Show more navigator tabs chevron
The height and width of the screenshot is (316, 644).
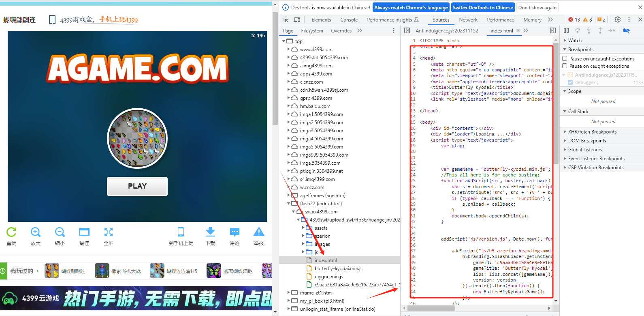(360, 30)
